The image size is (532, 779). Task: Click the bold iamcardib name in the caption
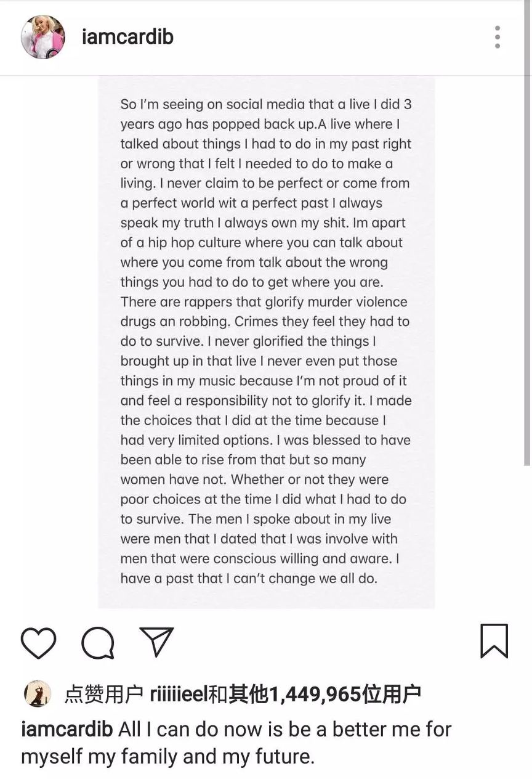point(66,730)
